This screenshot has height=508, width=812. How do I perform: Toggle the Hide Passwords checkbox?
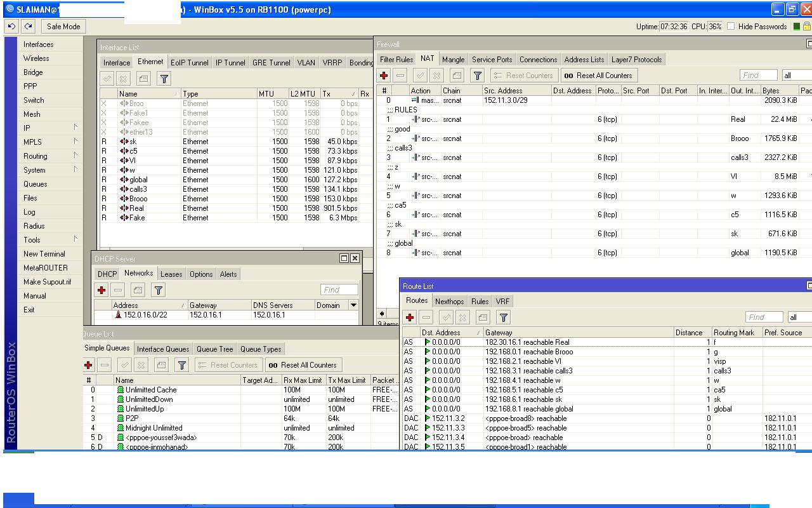(731, 27)
